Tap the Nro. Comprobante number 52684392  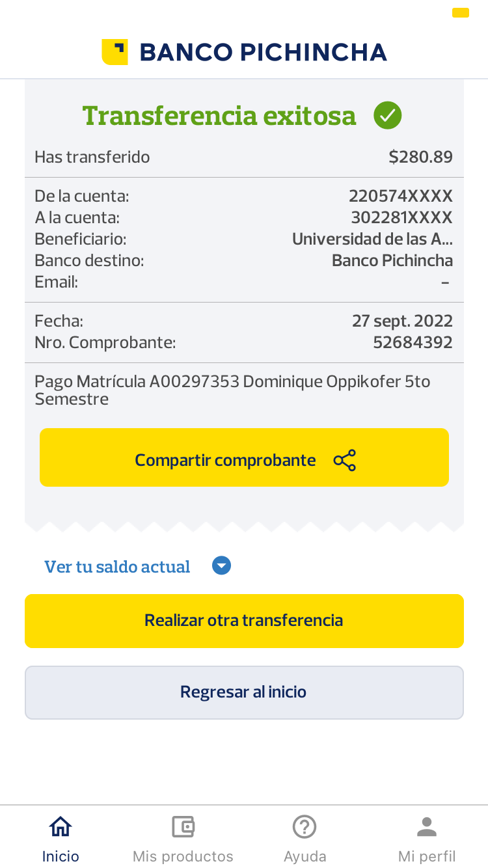coord(413,342)
